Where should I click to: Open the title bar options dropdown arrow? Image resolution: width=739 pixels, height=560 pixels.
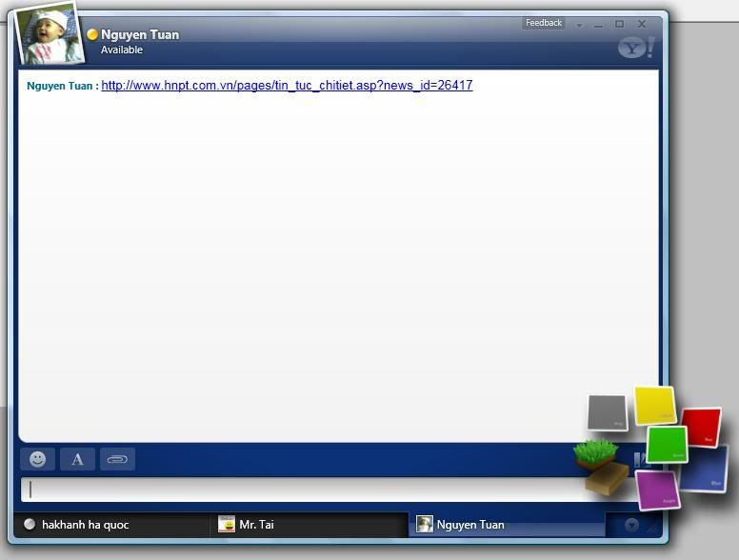(x=579, y=25)
